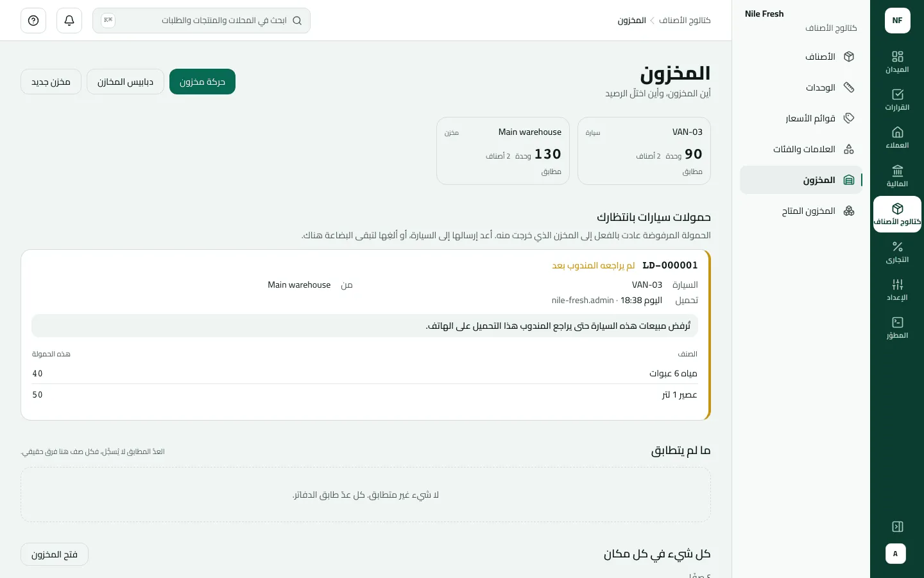Click the K keyboard shortcut badge in search
This screenshot has width=924, height=578.
tap(108, 21)
